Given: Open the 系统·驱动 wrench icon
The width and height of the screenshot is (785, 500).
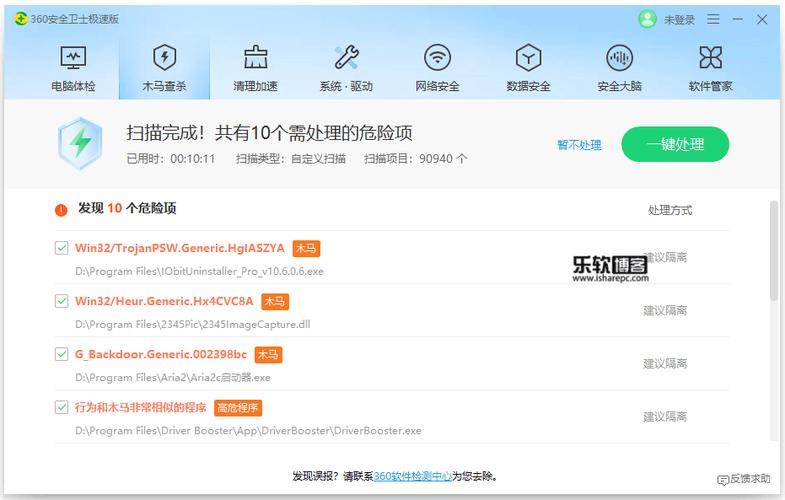Looking at the screenshot, I should pos(346,57).
